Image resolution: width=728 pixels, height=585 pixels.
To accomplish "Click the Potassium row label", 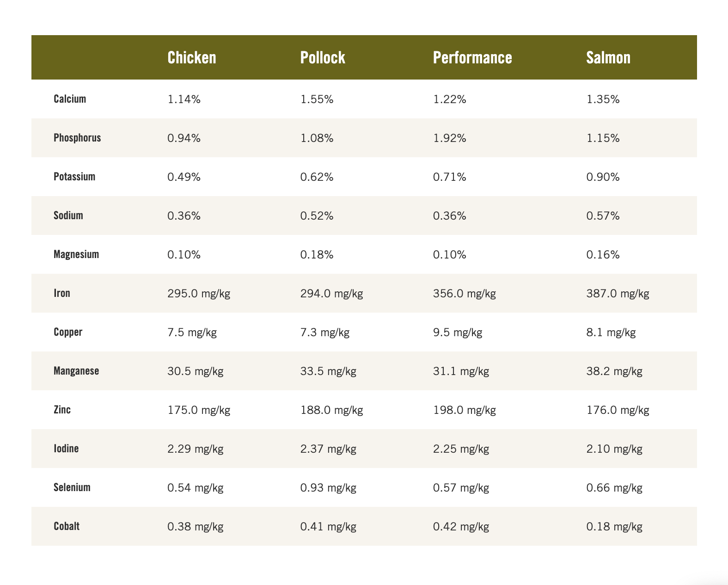I will coord(74,177).
